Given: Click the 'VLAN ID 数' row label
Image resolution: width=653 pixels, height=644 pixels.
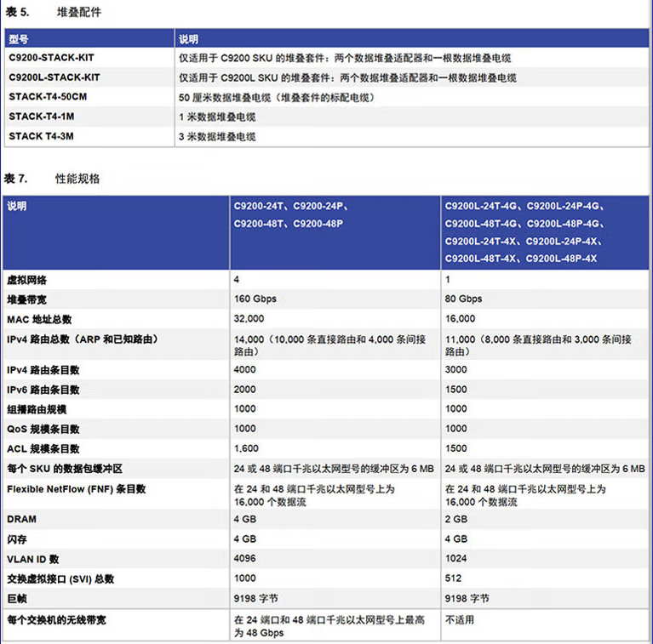Looking at the screenshot, I should point(33,559).
